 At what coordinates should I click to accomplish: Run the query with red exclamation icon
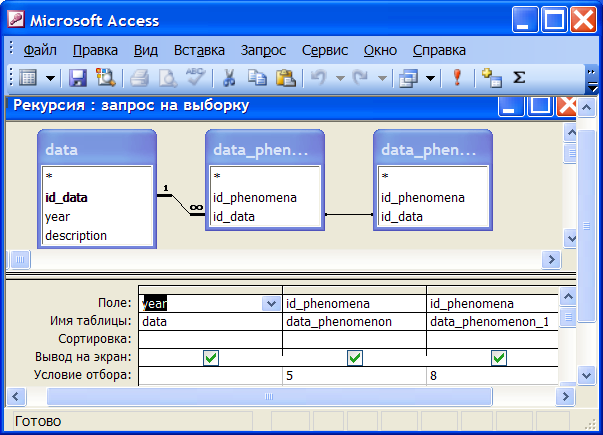457,77
